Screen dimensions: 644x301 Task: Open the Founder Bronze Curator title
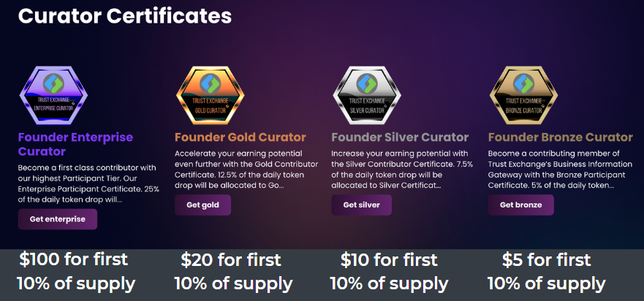pos(561,137)
